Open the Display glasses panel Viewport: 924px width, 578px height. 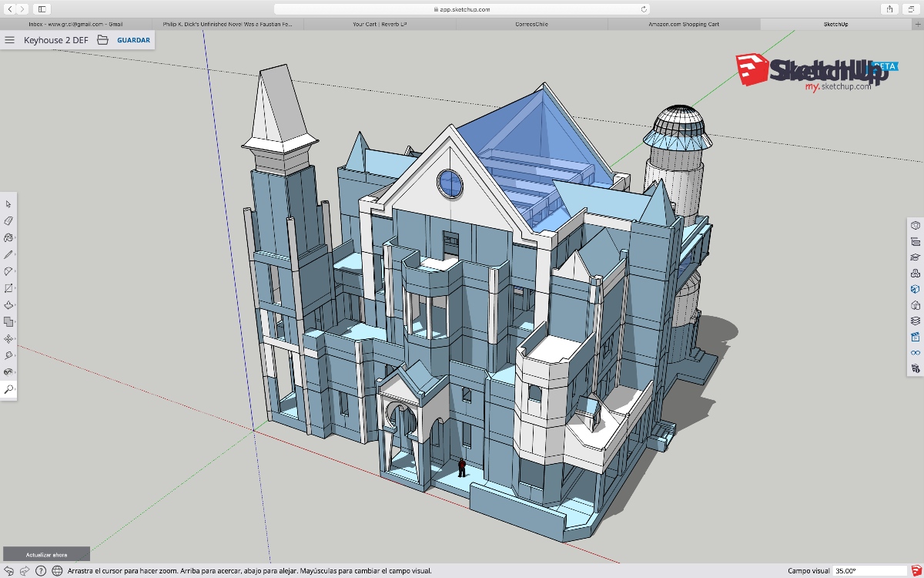pos(916,353)
